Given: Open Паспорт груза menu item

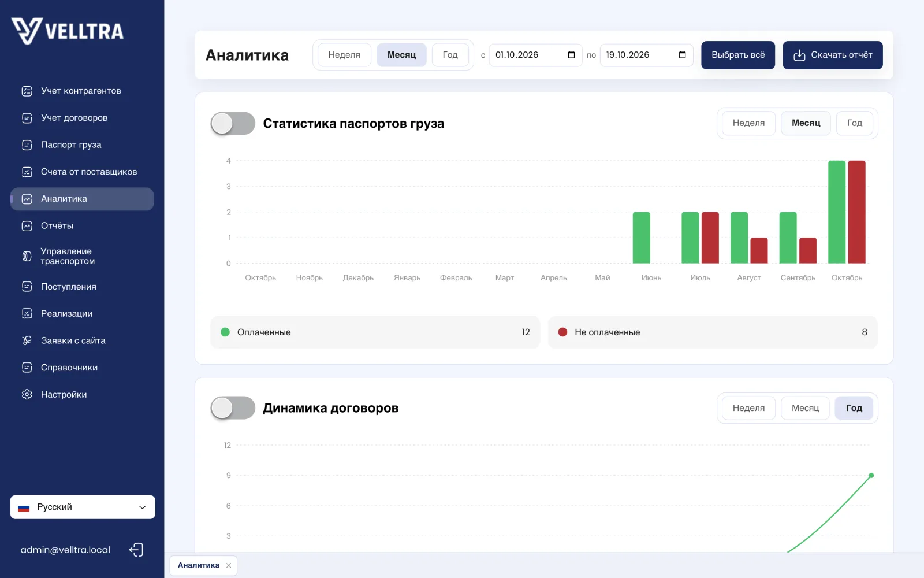Looking at the screenshot, I should click(82, 145).
